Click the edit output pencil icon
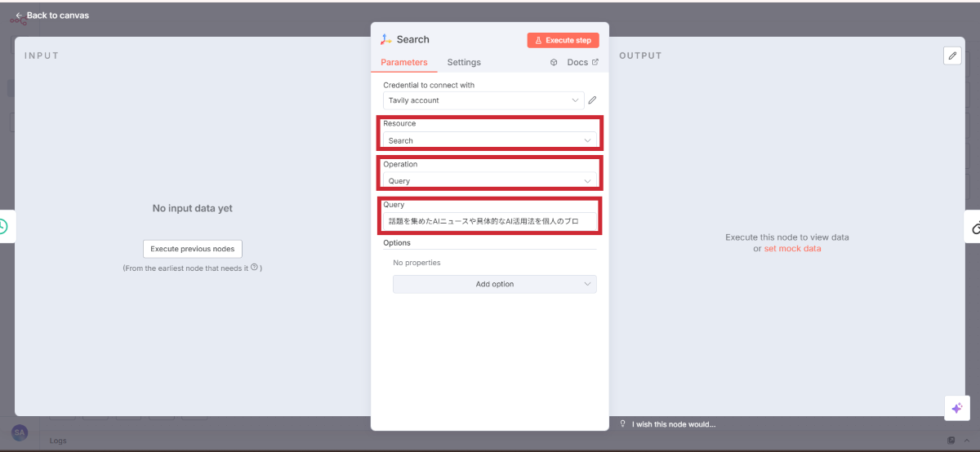The image size is (980, 452). (x=951, y=55)
